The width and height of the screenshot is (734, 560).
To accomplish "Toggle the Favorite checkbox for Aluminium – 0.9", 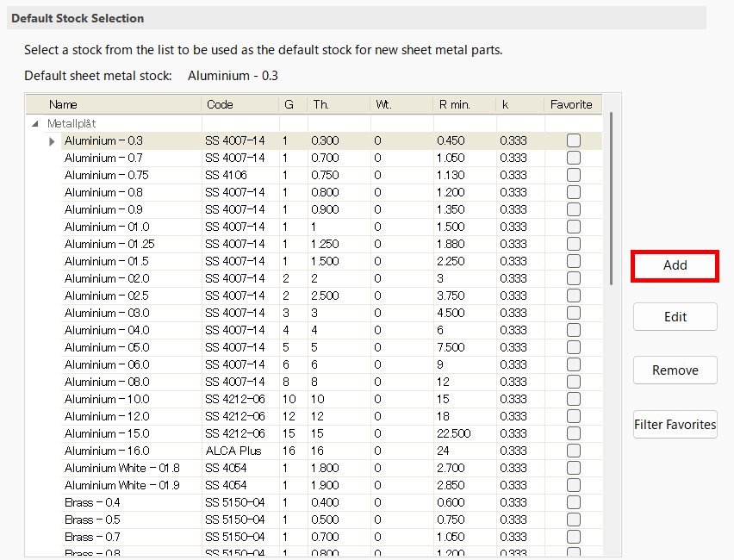I will tap(574, 209).
